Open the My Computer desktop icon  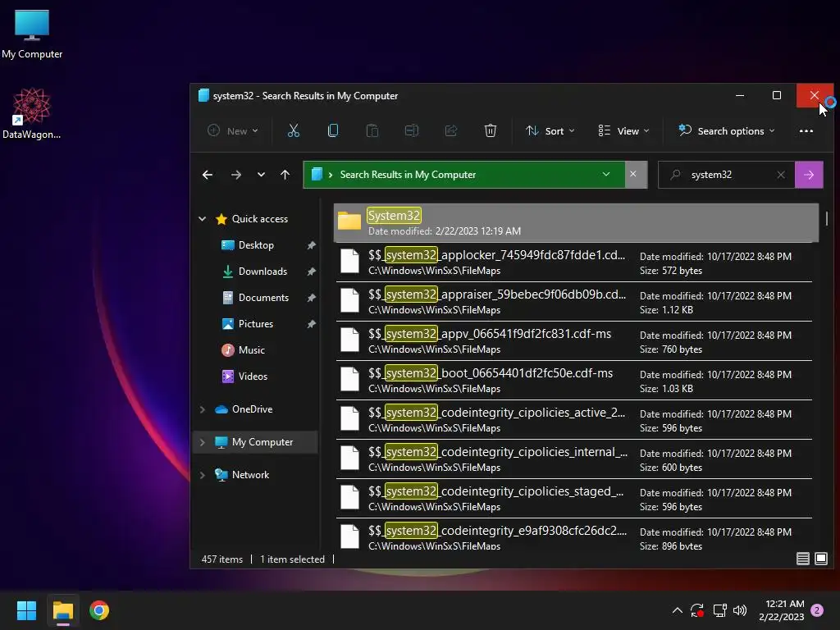click(x=32, y=34)
